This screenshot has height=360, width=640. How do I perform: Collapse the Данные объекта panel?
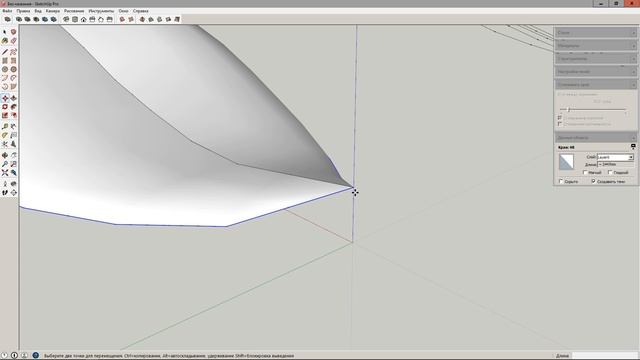click(x=596, y=138)
